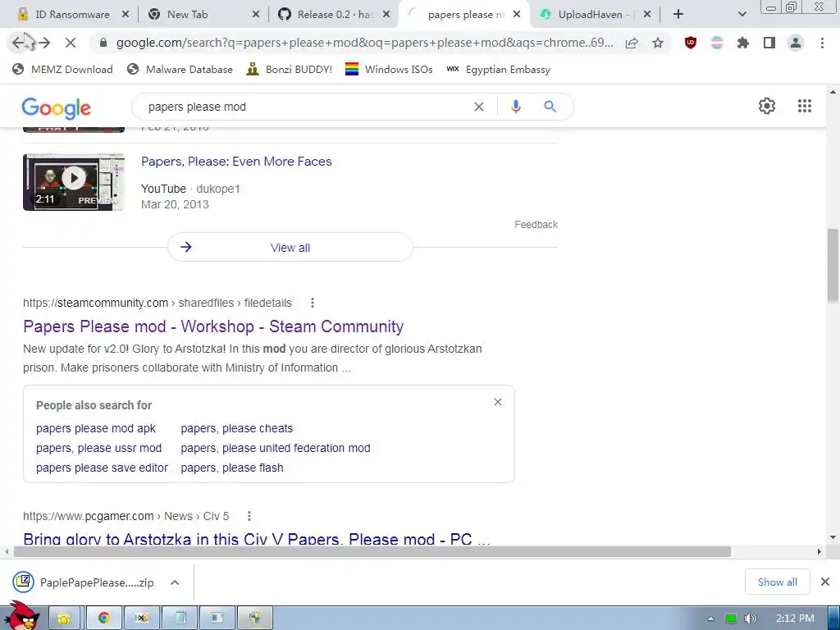Bookmark this page with the star icon
Screen dimensions: 840x630
pyautogui.click(x=658, y=43)
